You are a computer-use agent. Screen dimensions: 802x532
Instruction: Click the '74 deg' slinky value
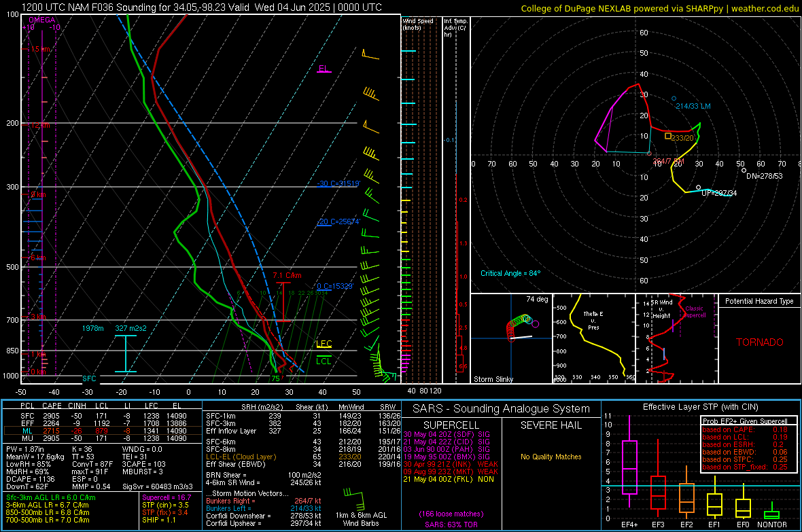tap(537, 299)
